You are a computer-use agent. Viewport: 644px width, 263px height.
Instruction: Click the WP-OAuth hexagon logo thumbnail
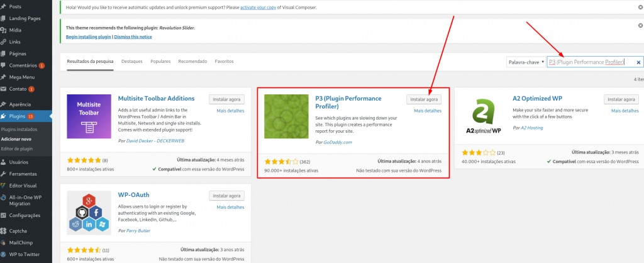click(x=89, y=213)
